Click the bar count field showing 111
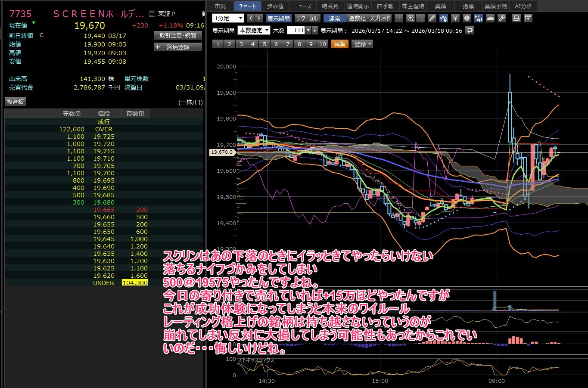Screen dimensions: 588x388 pyautogui.click(x=296, y=30)
